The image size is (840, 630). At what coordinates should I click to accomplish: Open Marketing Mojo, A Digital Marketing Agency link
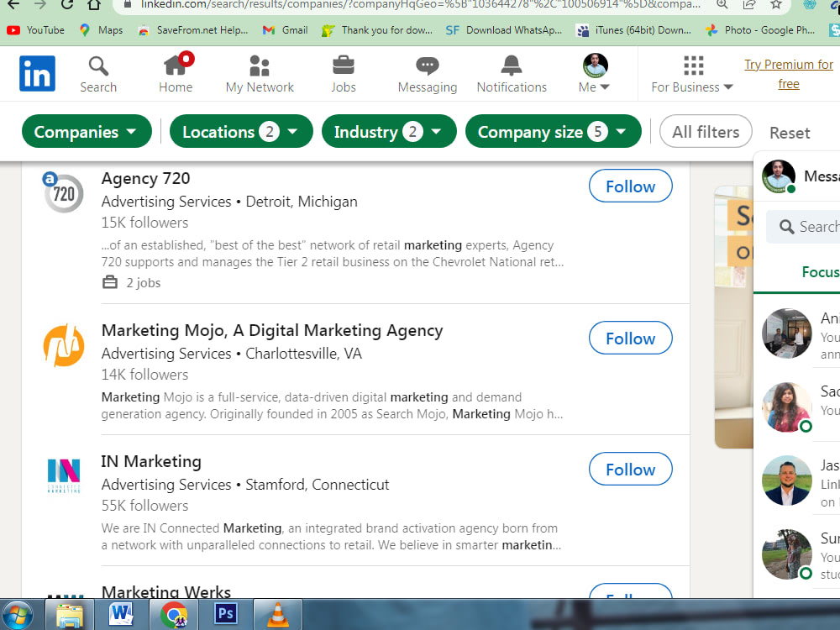click(x=272, y=330)
